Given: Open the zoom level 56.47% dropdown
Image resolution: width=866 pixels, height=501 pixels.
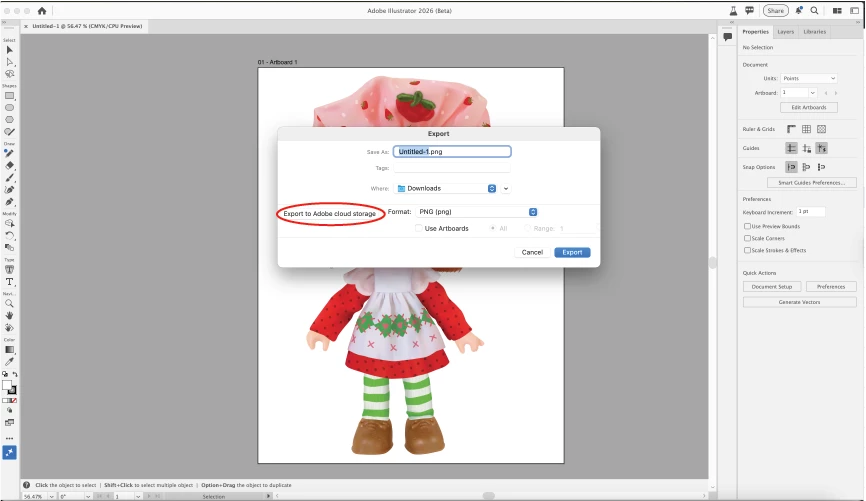Looking at the screenshot, I should [x=51, y=497].
